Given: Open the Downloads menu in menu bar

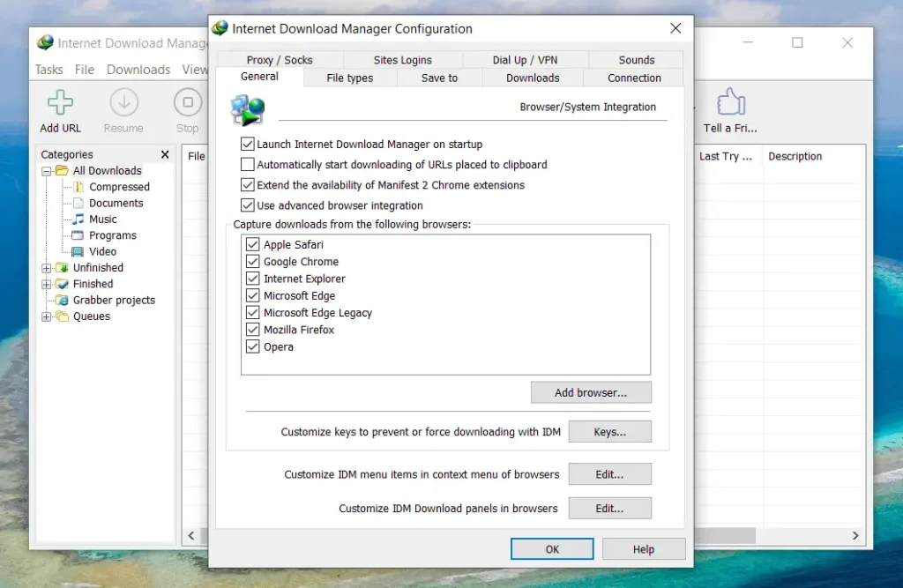Looking at the screenshot, I should click(138, 70).
